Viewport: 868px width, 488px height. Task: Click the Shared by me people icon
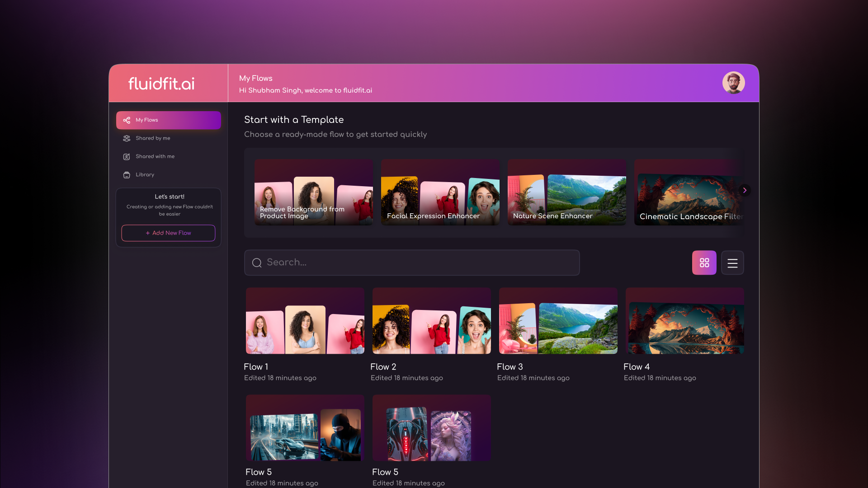pos(127,138)
